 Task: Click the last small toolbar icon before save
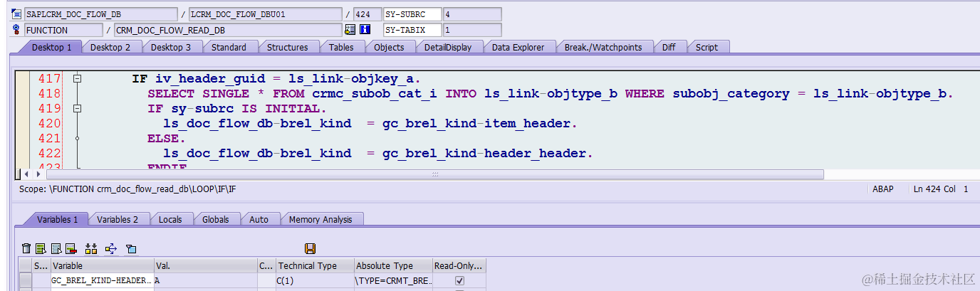pyautogui.click(x=130, y=248)
